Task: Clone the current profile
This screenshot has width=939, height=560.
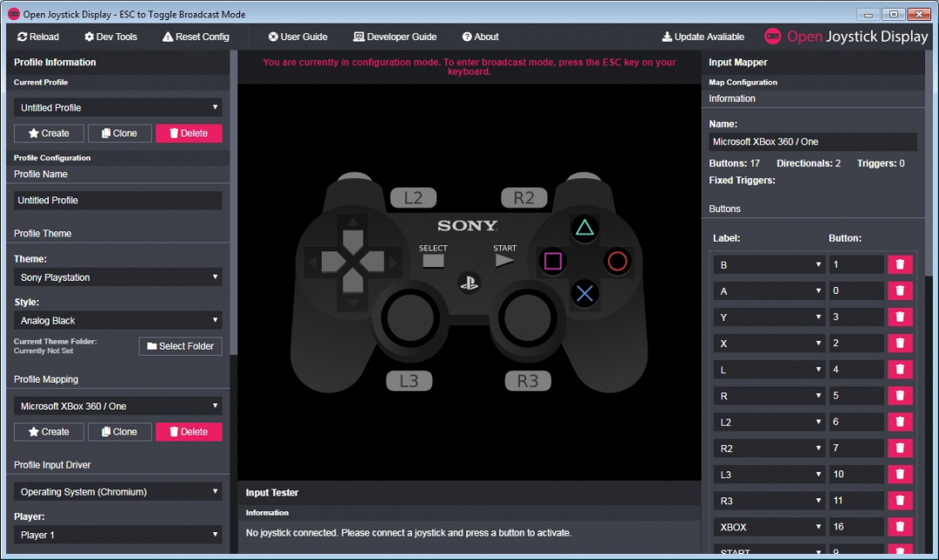Action: click(x=119, y=132)
